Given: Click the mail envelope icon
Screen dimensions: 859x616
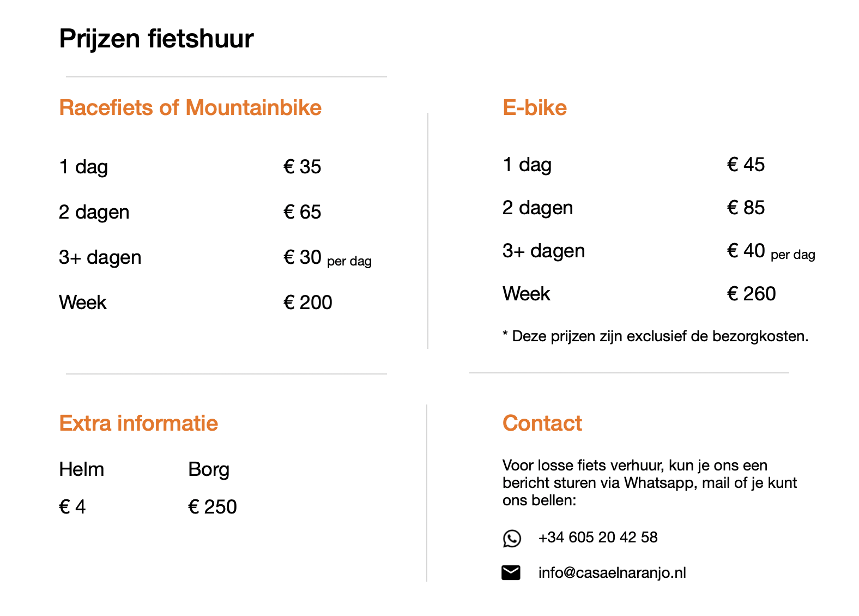Looking at the screenshot, I should tap(511, 572).
